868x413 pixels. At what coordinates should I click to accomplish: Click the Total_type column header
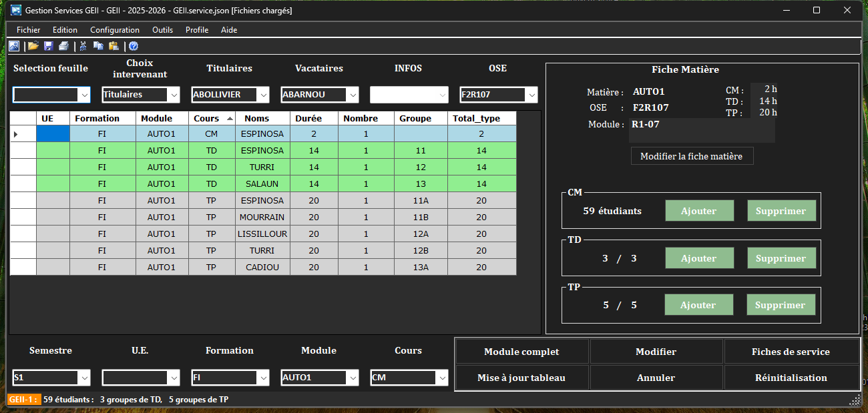click(482, 118)
